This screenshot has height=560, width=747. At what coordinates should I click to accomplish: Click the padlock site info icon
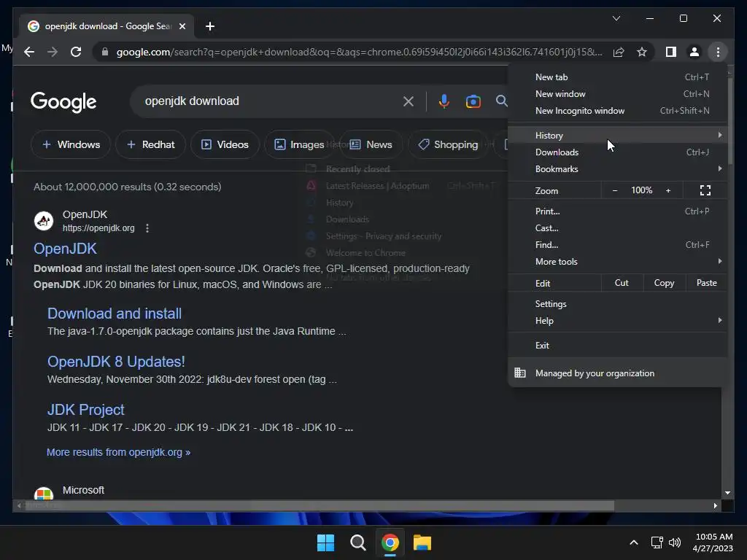point(105,52)
